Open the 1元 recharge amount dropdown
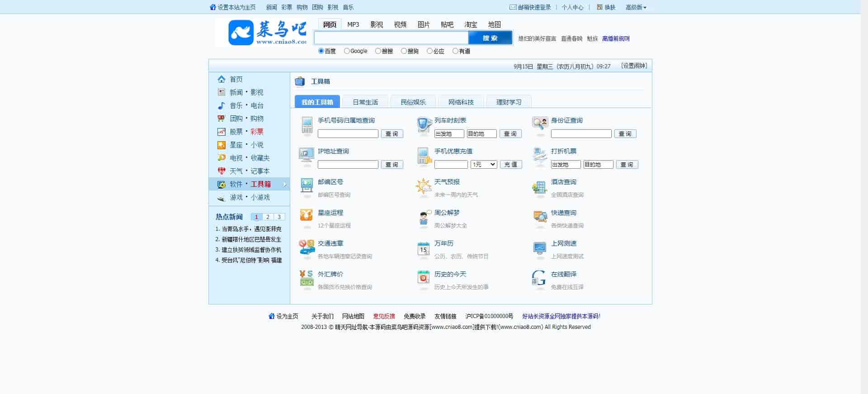This screenshot has width=868, height=394. click(x=484, y=165)
